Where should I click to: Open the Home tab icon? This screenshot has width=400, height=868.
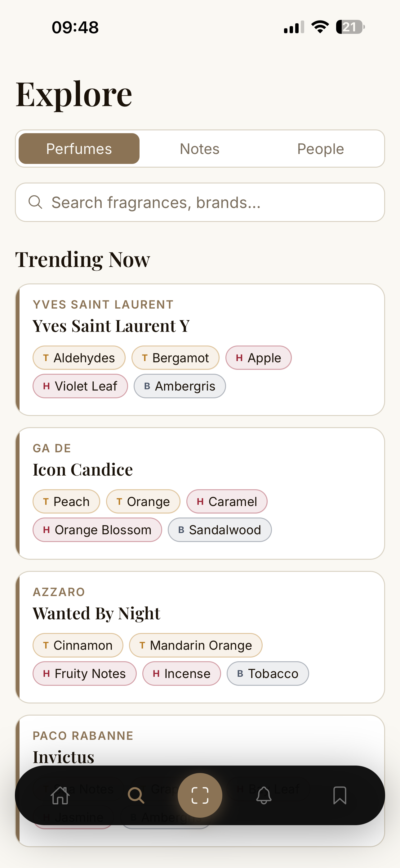60,795
